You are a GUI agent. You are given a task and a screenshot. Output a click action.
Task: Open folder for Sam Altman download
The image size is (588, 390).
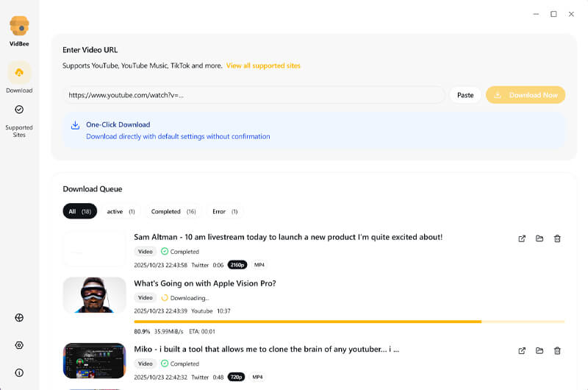coord(539,238)
